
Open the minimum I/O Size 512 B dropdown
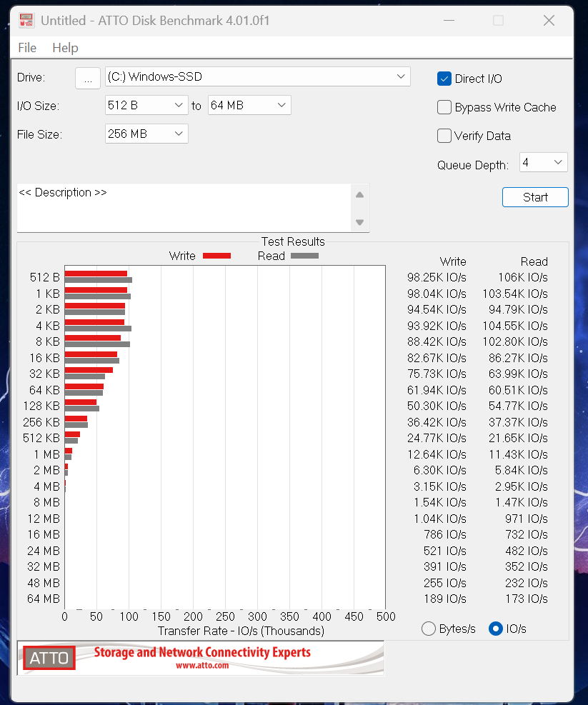coord(146,105)
